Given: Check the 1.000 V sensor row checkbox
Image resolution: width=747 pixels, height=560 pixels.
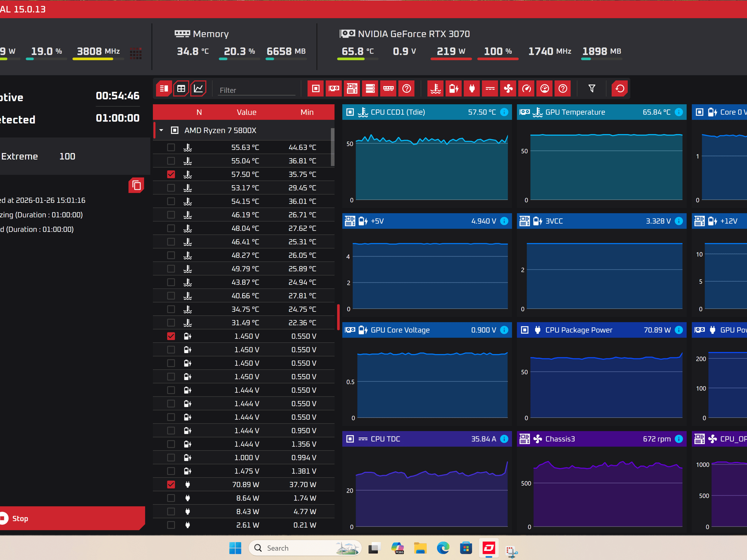Looking at the screenshot, I should [x=171, y=458].
